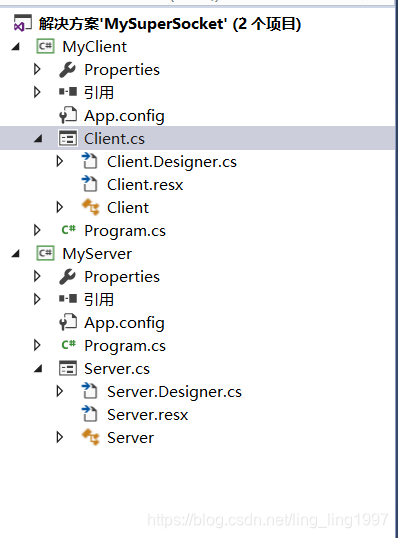This screenshot has width=398, height=538.
Task: Click the form icon beside Server.cs
Action: (68, 369)
